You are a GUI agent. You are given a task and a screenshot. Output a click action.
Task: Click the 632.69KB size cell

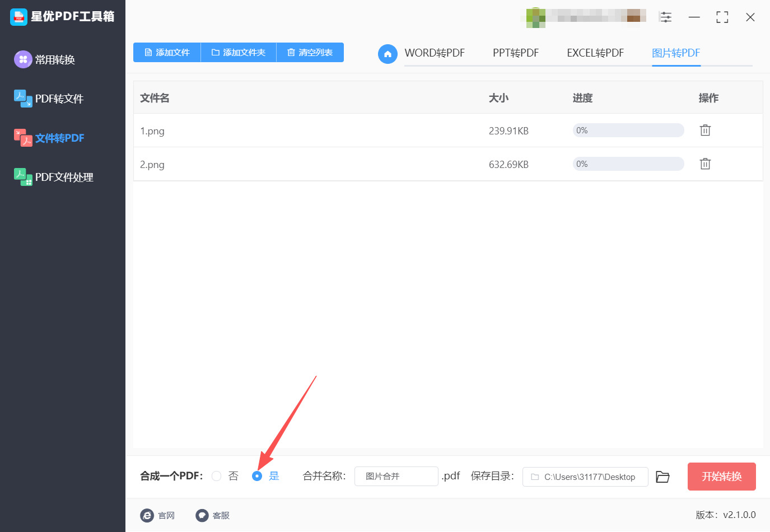pos(508,165)
